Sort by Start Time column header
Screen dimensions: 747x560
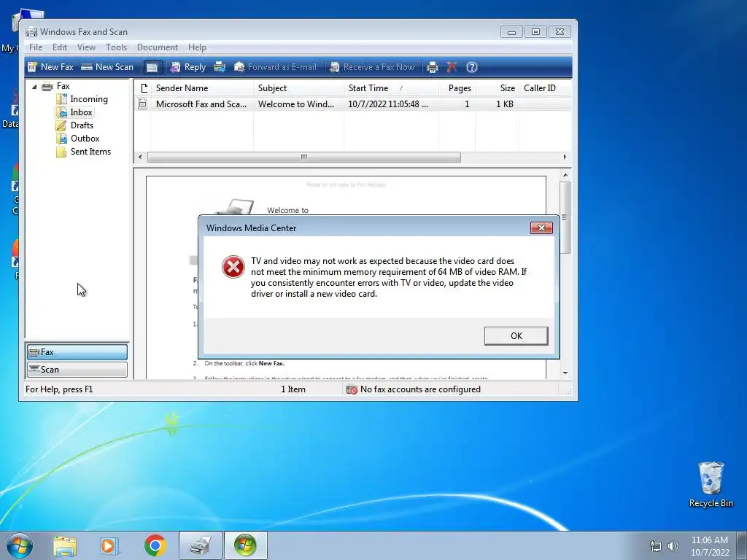pyautogui.click(x=391, y=88)
